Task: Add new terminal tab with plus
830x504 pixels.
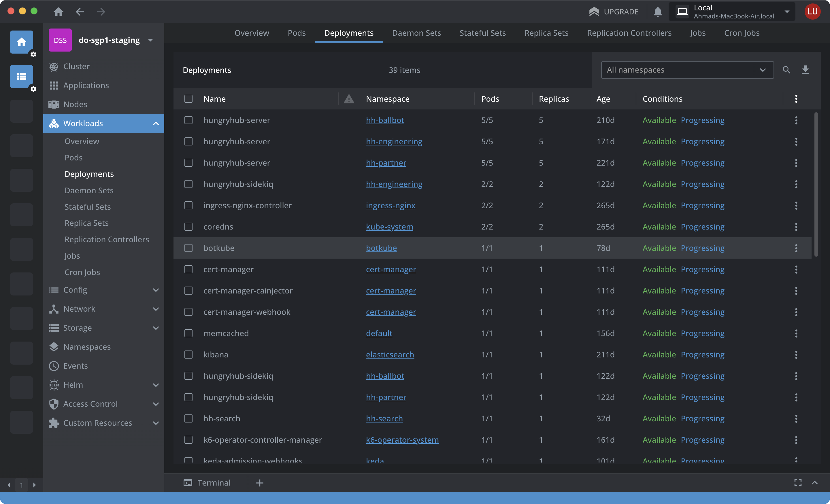Action: click(260, 483)
